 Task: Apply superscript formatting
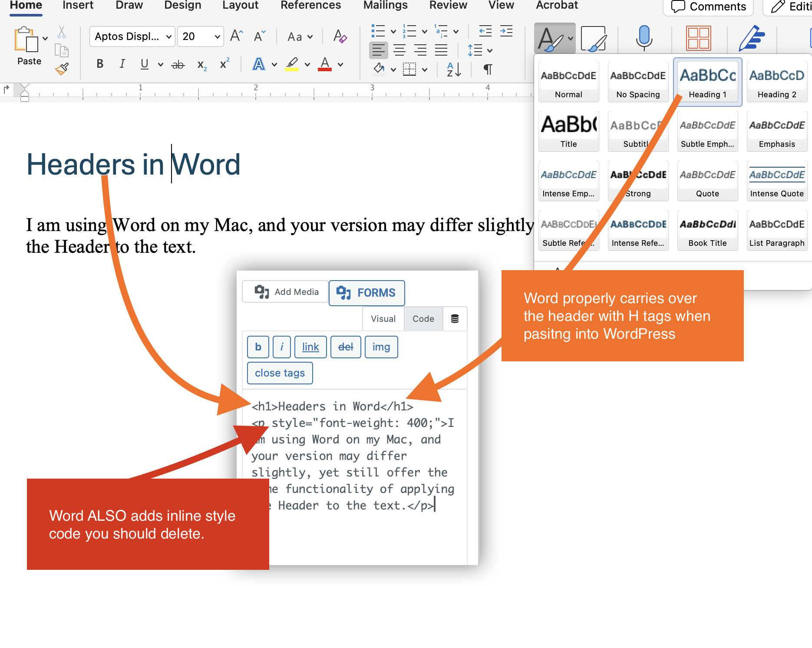coord(224,64)
